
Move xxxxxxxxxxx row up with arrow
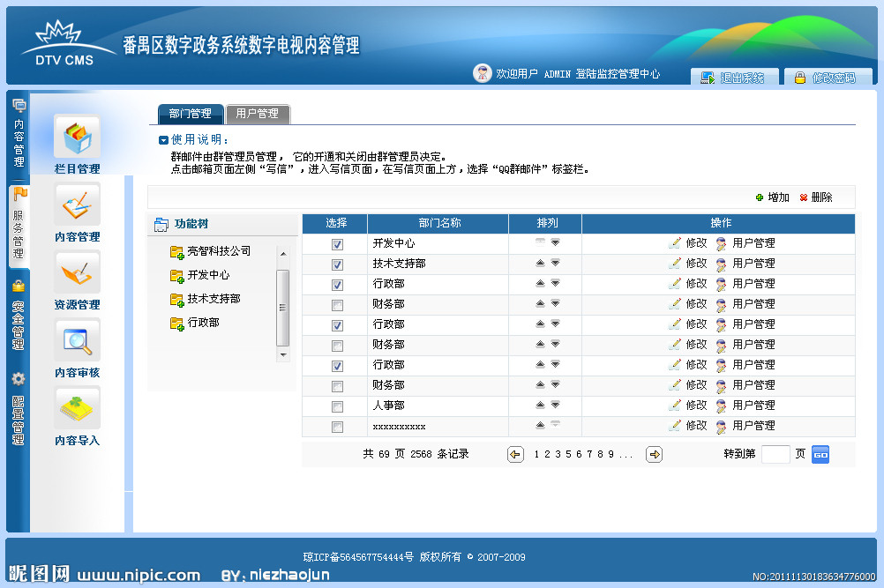pyautogui.click(x=540, y=425)
